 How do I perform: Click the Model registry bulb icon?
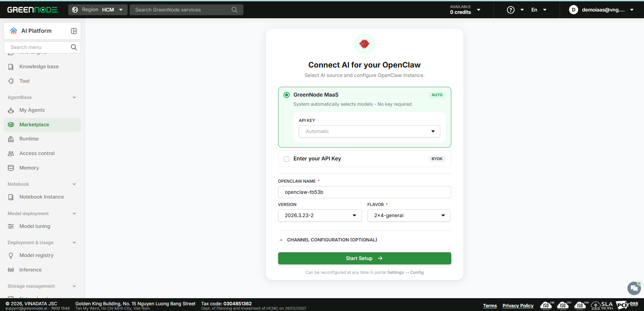[11, 255]
